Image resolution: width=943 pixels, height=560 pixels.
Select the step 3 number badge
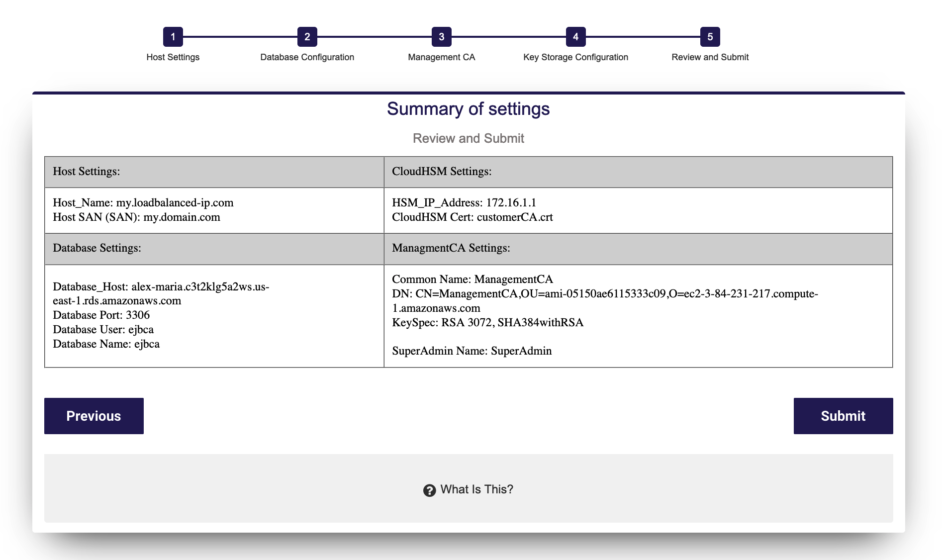point(441,37)
